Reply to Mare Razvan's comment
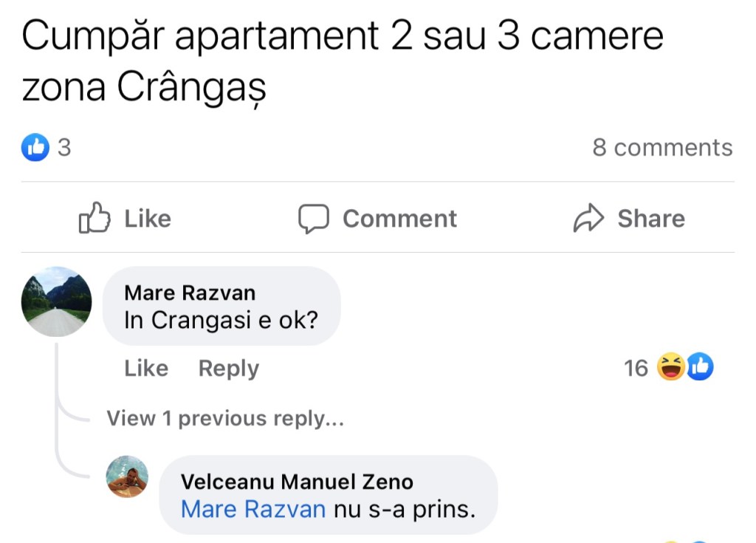The width and height of the screenshot is (756, 543). [228, 368]
